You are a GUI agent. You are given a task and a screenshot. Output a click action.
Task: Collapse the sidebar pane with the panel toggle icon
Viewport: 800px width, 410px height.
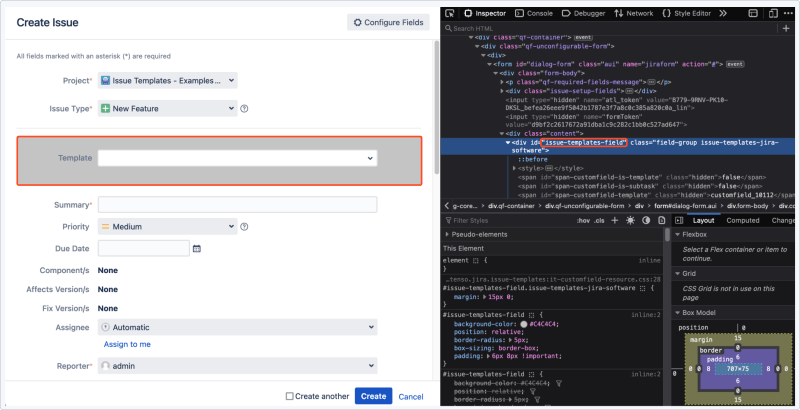point(679,220)
